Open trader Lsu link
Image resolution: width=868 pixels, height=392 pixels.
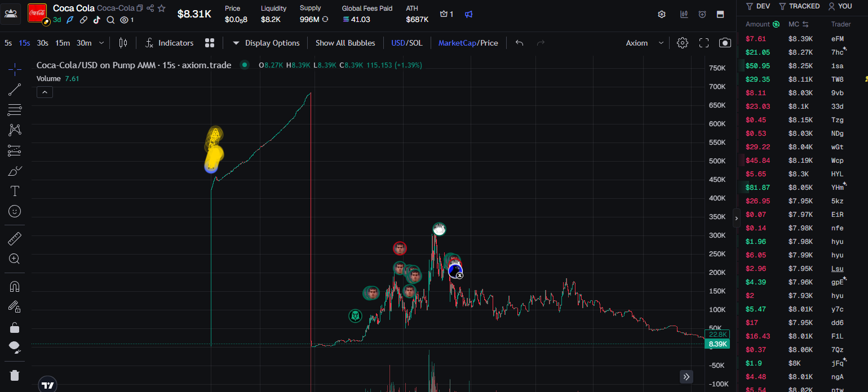[x=837, y=269]
